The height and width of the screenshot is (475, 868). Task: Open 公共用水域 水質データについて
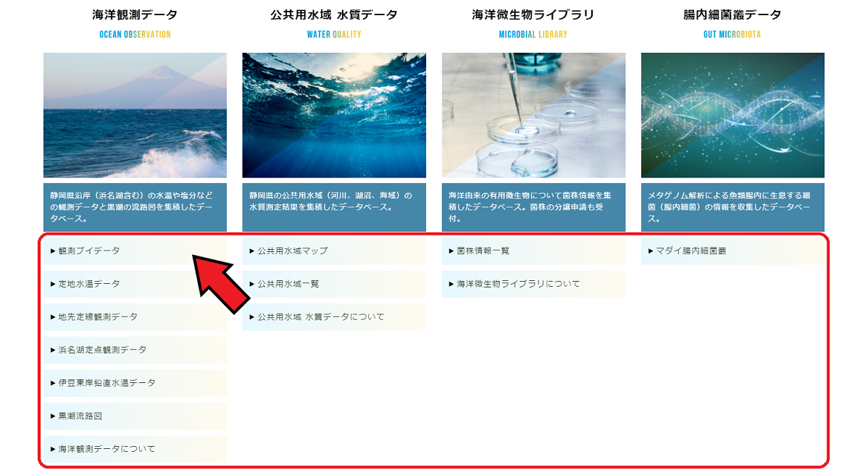click(x=334, y=317)
